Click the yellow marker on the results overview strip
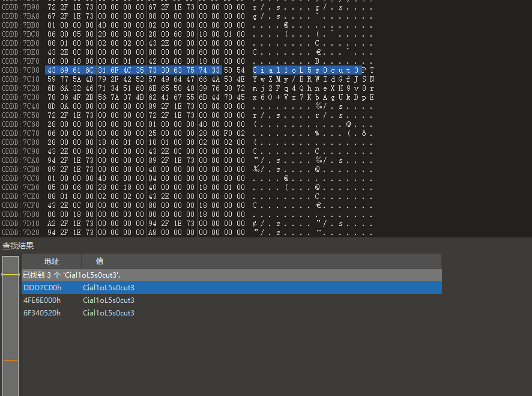 point(10,274)
